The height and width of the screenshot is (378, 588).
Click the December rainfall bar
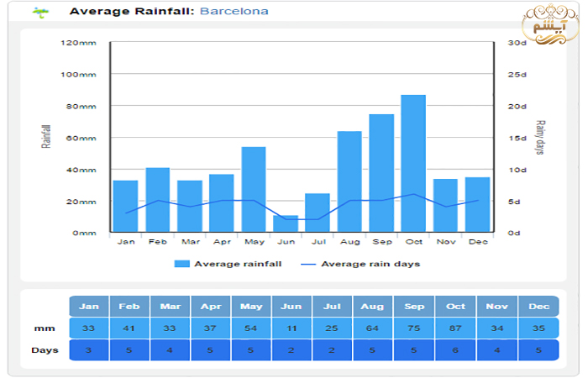[477, 205]
